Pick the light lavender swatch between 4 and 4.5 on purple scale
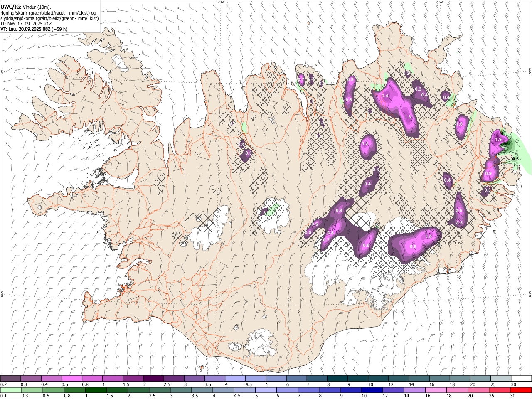 235,379
